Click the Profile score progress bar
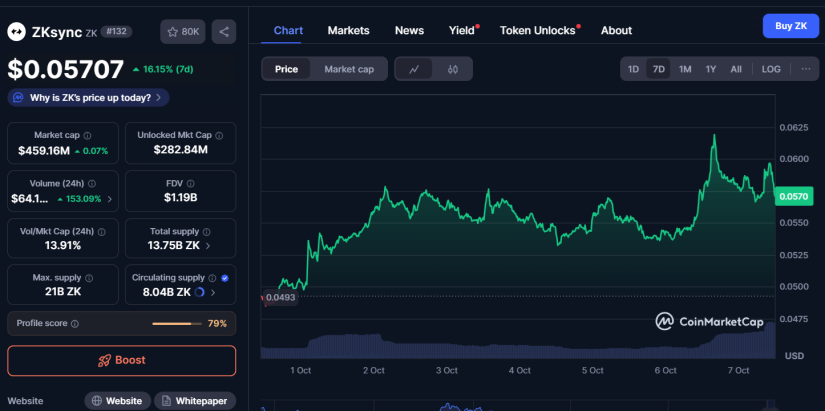Screen dimensions: 825x411 tap(176, 324)
